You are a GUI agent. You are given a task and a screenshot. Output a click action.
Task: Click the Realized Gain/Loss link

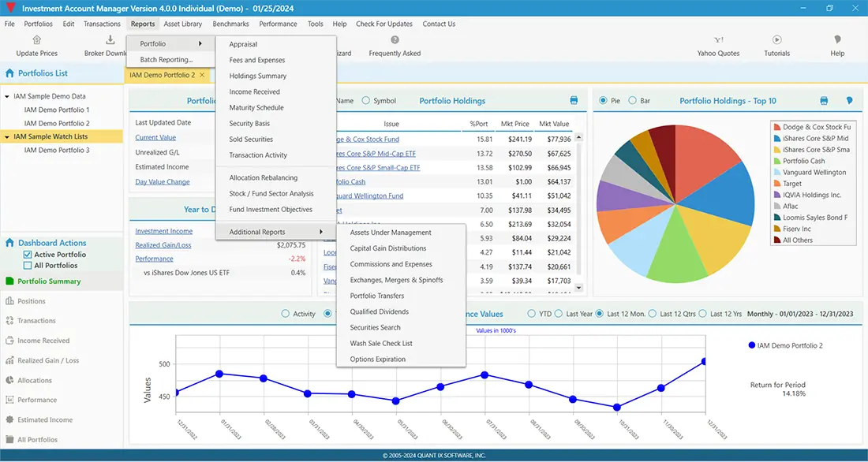click(163, 245)
